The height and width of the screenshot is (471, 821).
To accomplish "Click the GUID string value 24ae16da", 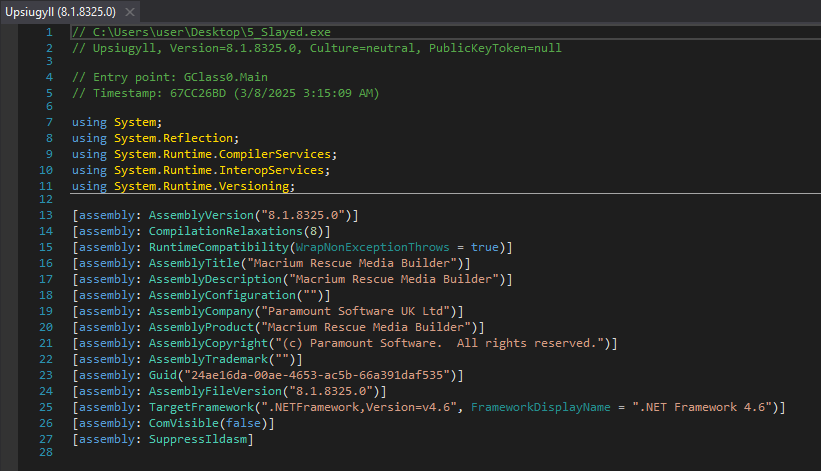I will (320, 375).
